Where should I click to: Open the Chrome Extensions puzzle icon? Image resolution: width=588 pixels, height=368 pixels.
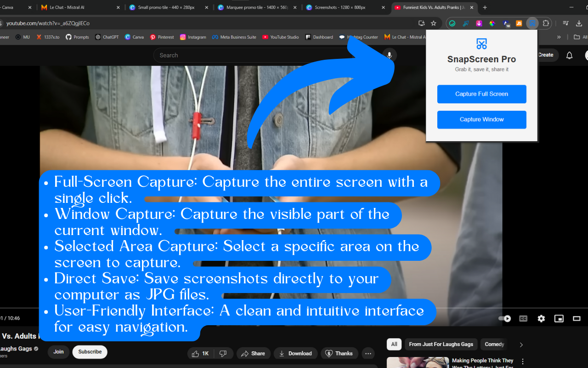click(x=546, y=23)
